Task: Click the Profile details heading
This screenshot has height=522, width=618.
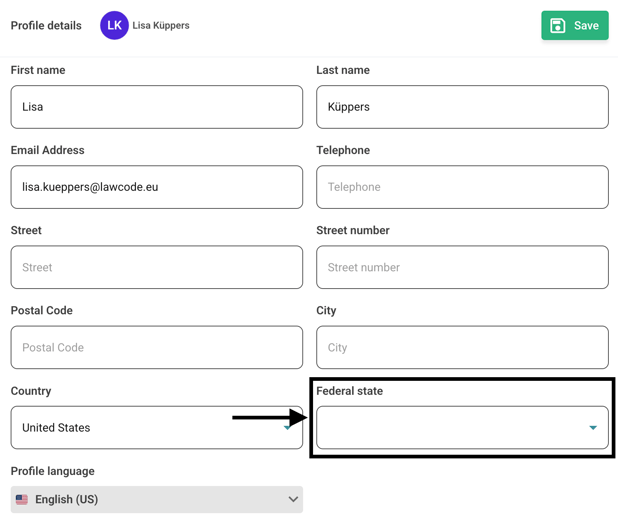Action: [46, 26]
